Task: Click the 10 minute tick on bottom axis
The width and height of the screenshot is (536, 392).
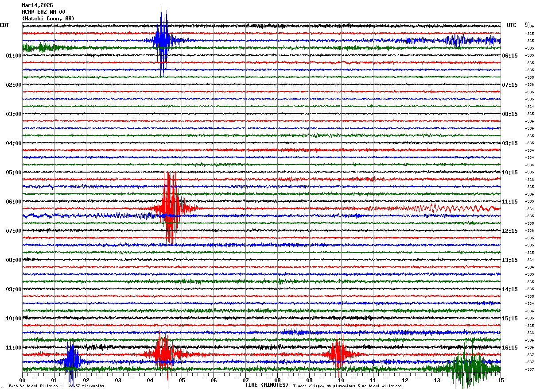Action: coord(341,380)
